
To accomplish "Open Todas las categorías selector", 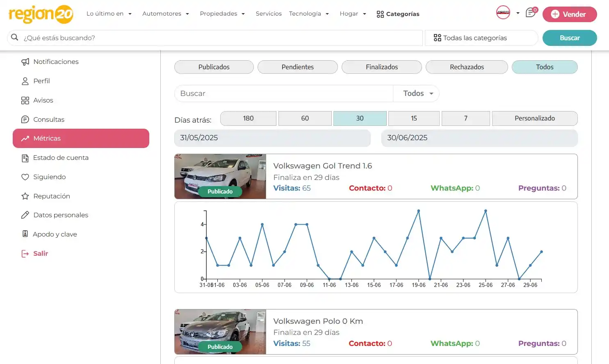I will click(x=481, y=38).
